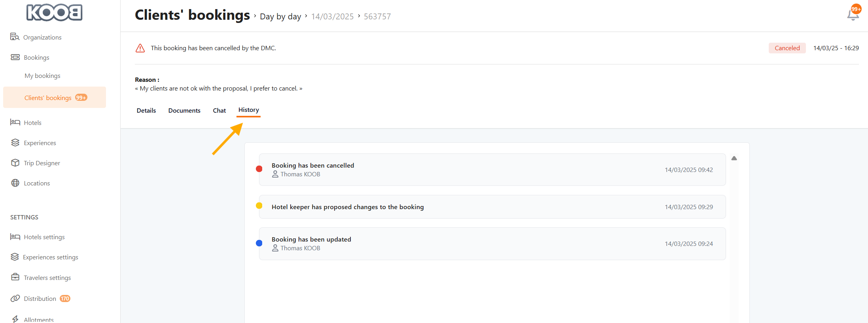Open notifications bell icon
Viewport: 868px width, 323px height.
(853, 15)
